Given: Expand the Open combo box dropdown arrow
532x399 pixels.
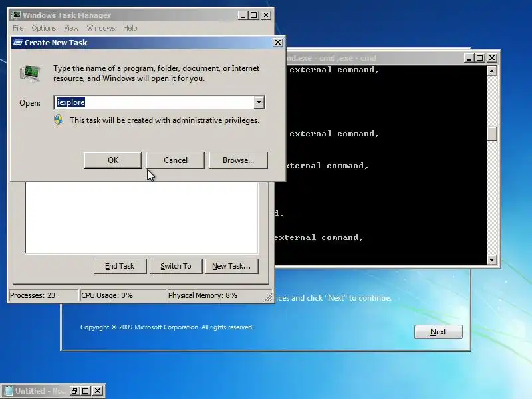Looking at the screenshot, I should point(259,102).
